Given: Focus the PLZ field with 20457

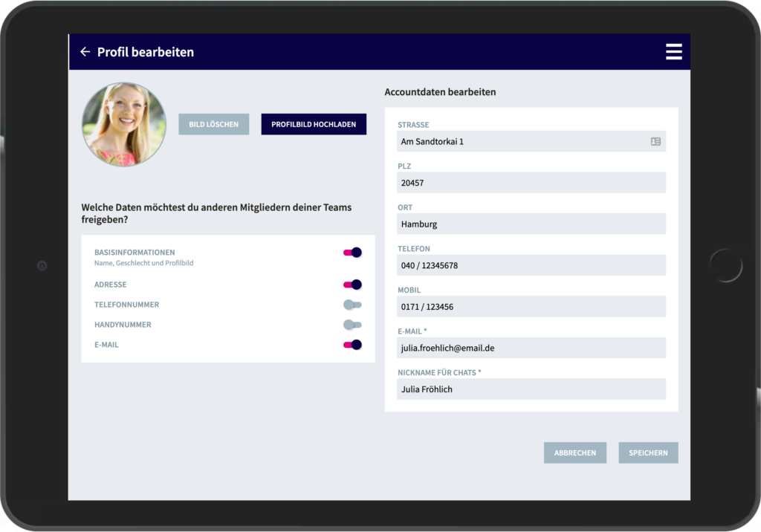Looking at the screenshot, I should click(531, 183).
